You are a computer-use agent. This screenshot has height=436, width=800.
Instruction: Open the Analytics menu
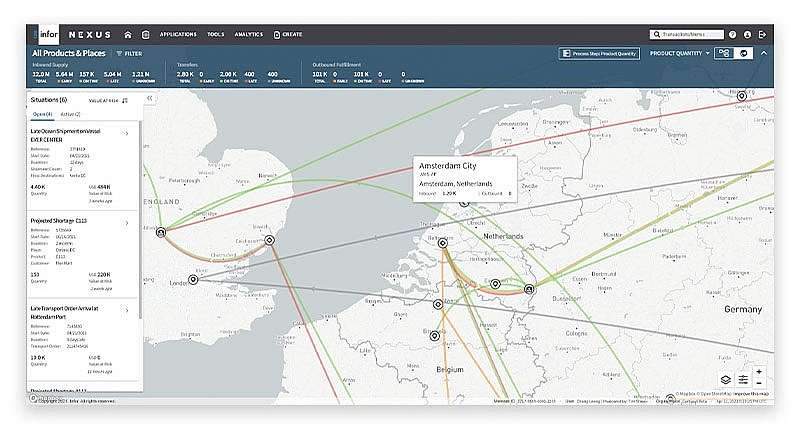248,35
